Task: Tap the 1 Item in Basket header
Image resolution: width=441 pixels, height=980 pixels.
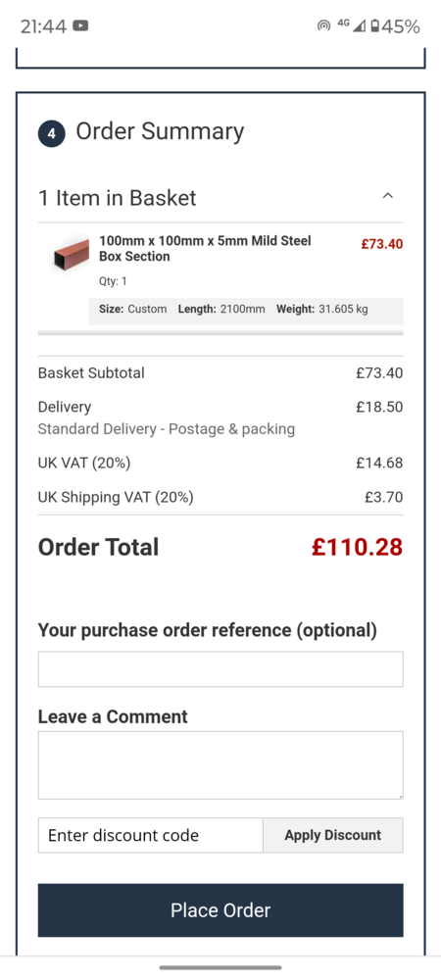Action: 118,198
